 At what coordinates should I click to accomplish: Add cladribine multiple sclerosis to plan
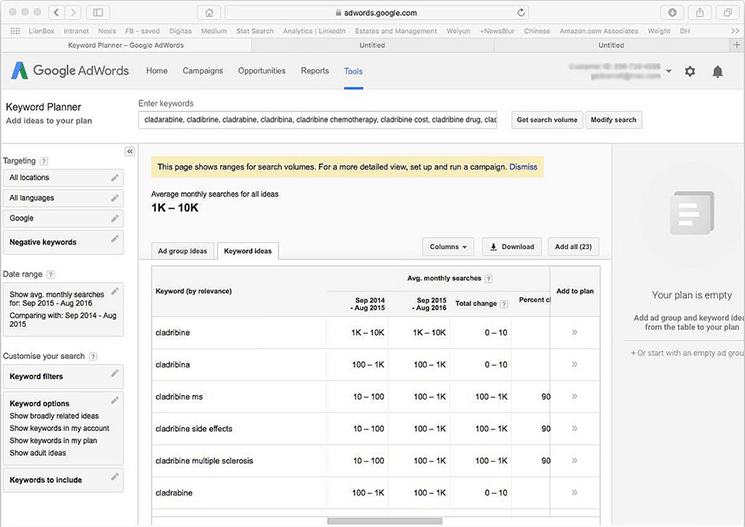(574, 460)
